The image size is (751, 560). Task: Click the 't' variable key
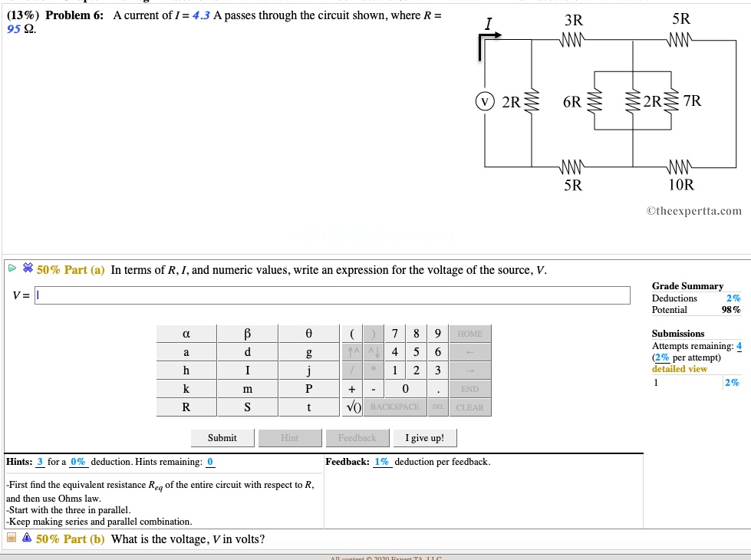tap(309, 407)
